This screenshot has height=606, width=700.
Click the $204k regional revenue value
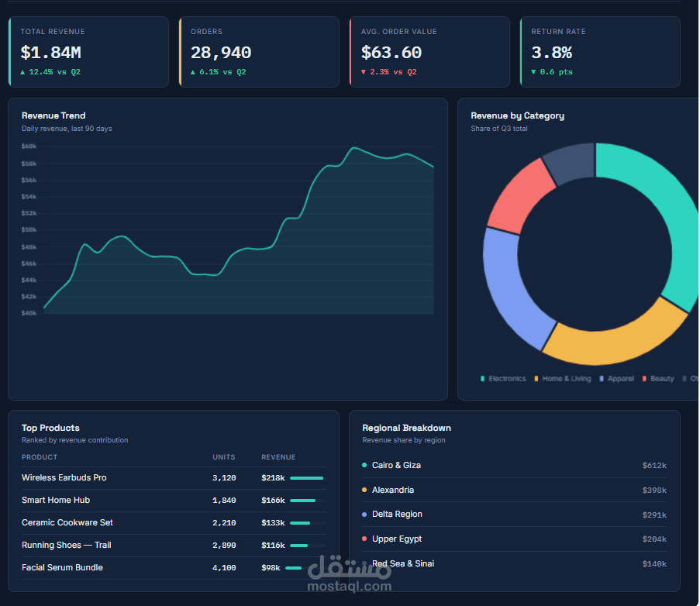pos(654,539)
